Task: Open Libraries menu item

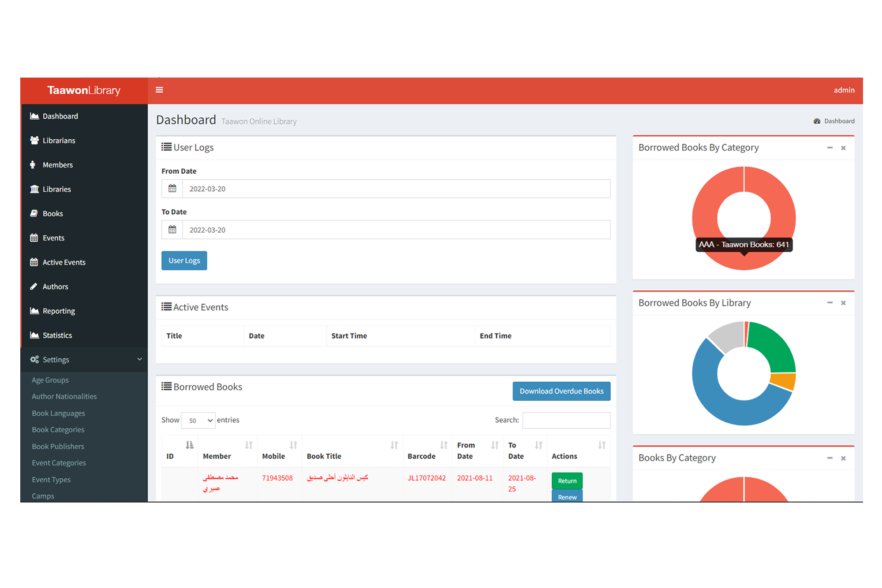Action: pyautogui.click(x=84, y=189)
